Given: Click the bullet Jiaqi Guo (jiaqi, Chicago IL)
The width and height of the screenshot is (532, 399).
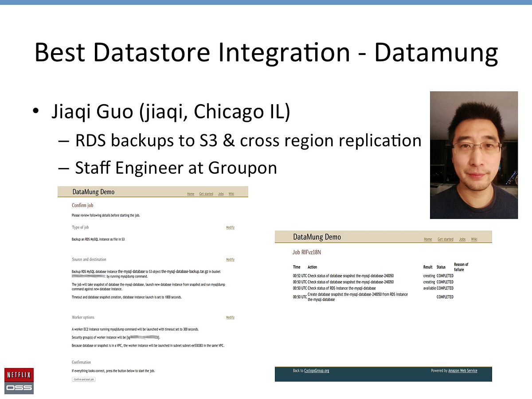Looking at the screenshot, I should point(170,112).
